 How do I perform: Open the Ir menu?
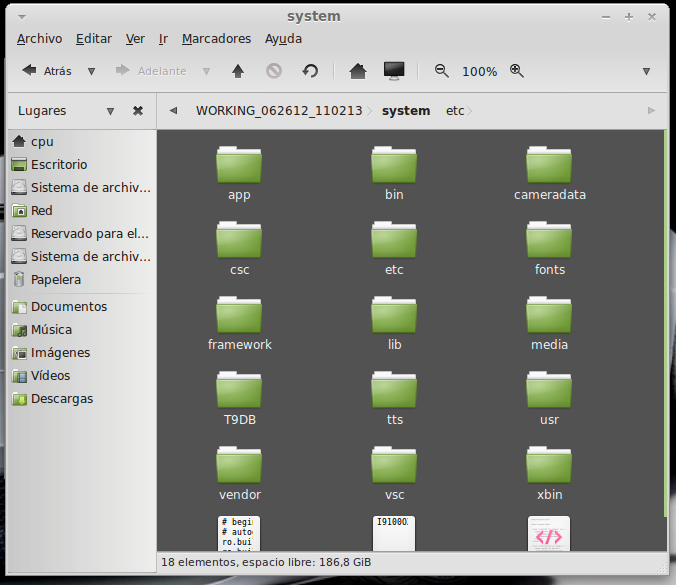tap(163, 39)
